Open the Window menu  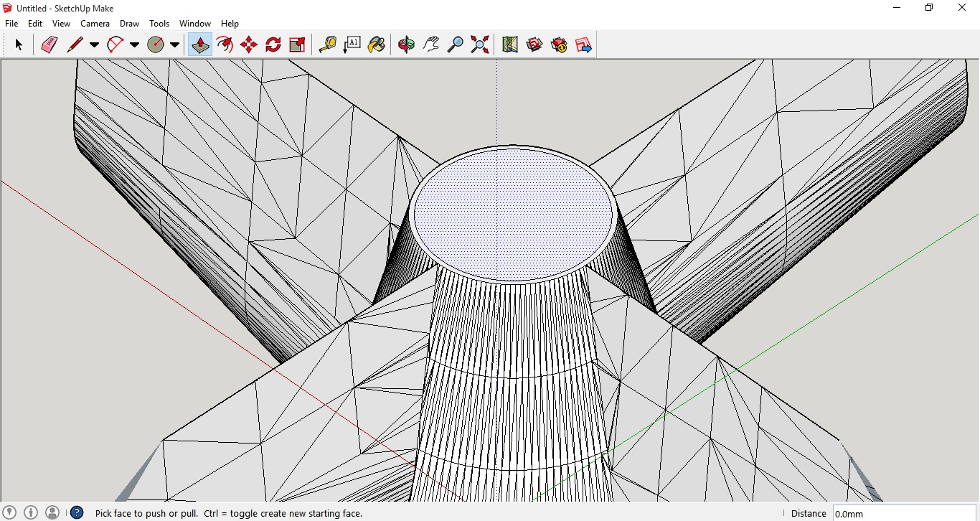(x=195, y=24)
